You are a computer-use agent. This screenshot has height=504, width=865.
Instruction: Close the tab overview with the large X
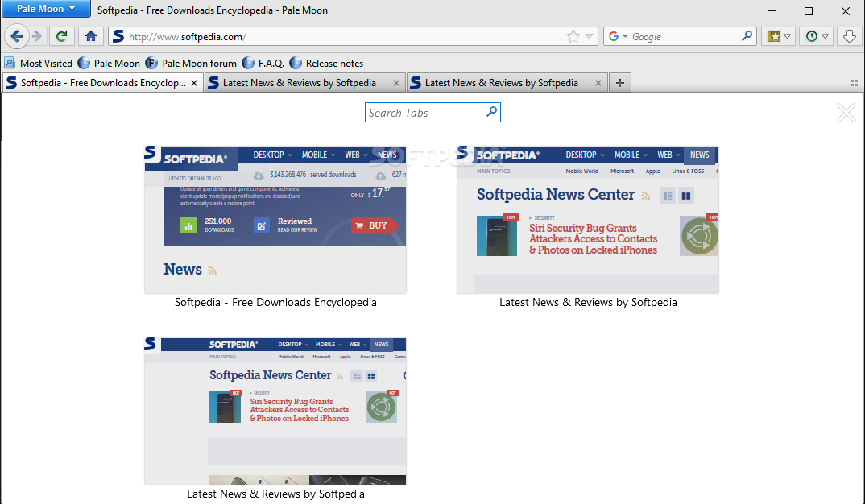point(846,113)
